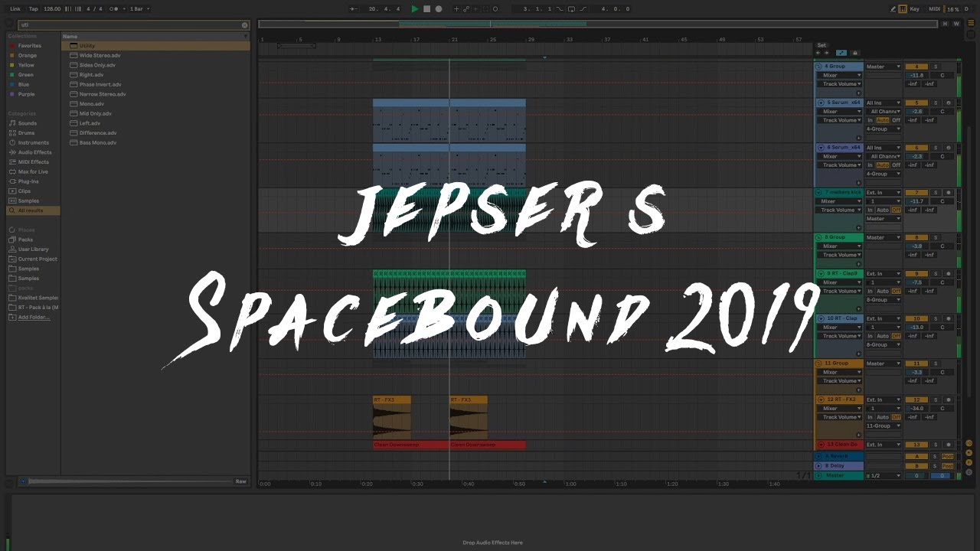The image size is (980, 551).
Task: Click the Arrangement Record button
Action: tap(439, 9)
